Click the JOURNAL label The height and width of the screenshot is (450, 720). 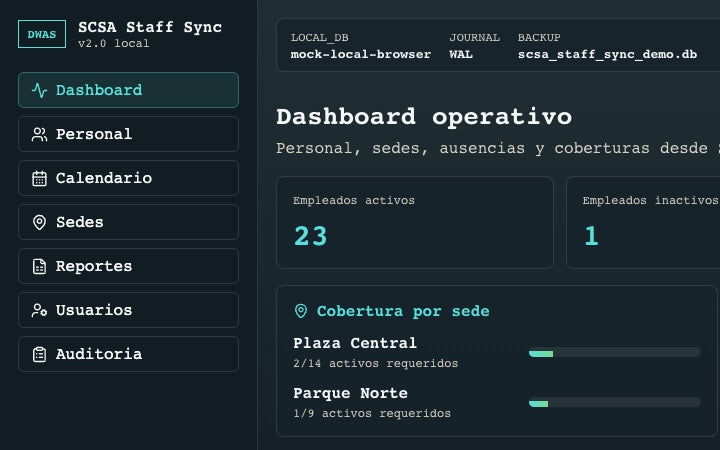(x=474, y=38)
